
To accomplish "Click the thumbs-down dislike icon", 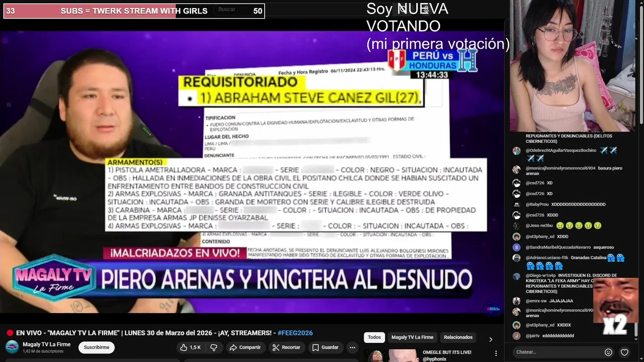I will (214, 347).
